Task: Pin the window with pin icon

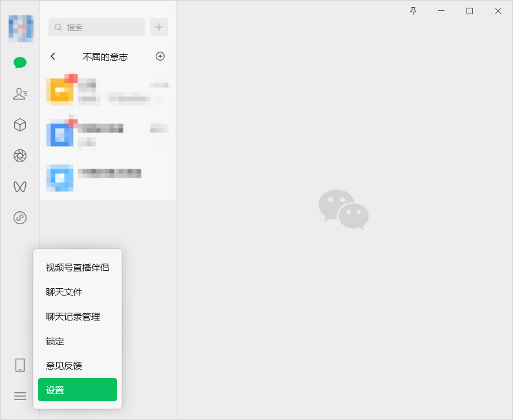Action: point(414,11)
